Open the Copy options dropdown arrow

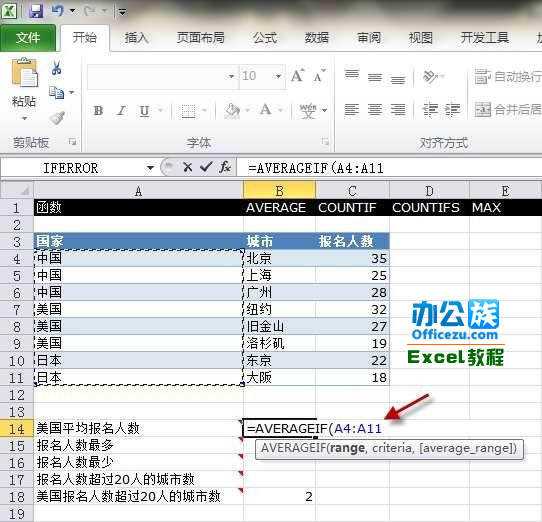(72, 92)
